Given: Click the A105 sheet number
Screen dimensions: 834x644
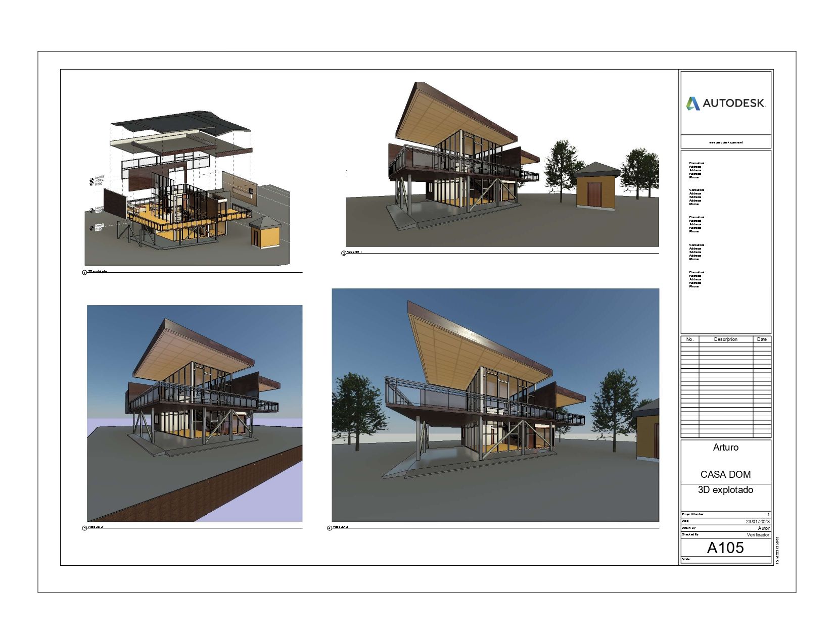Looking at the screenshot, I should tap(725, 548).
